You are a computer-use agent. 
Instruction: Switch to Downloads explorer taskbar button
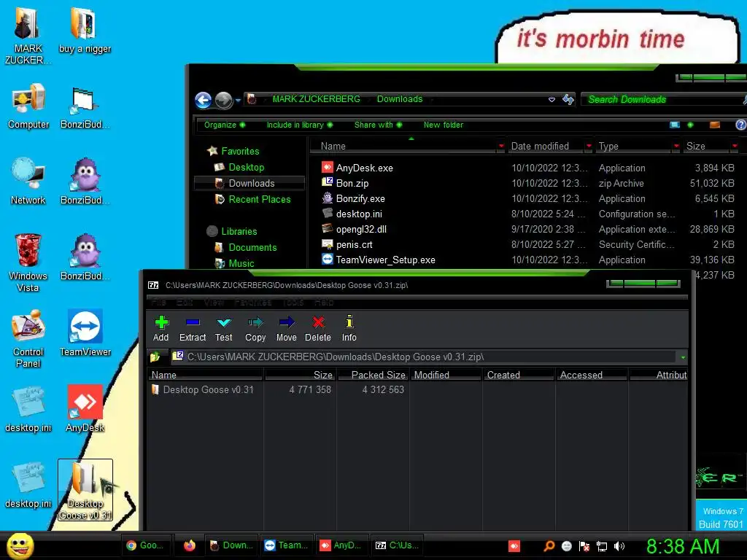point(232,545)
